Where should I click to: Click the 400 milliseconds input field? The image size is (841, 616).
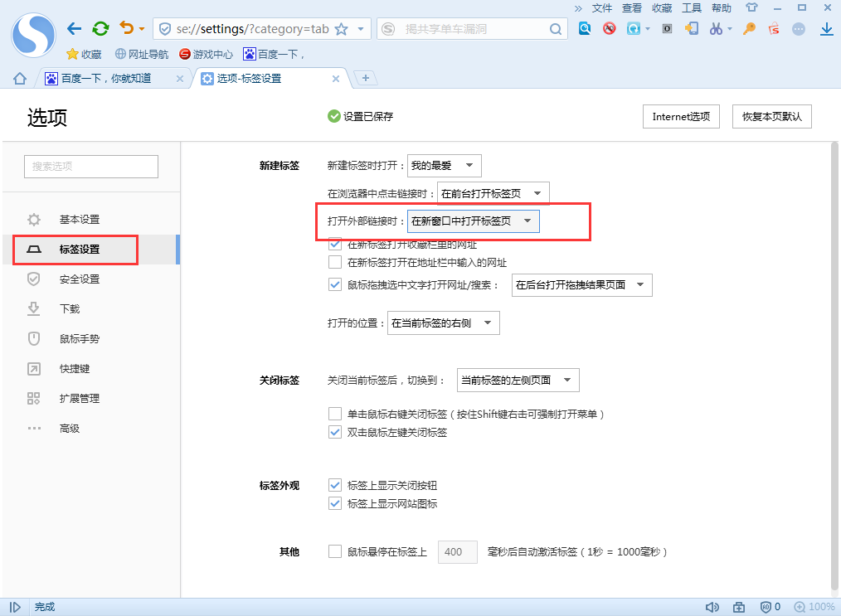point(457,551)
